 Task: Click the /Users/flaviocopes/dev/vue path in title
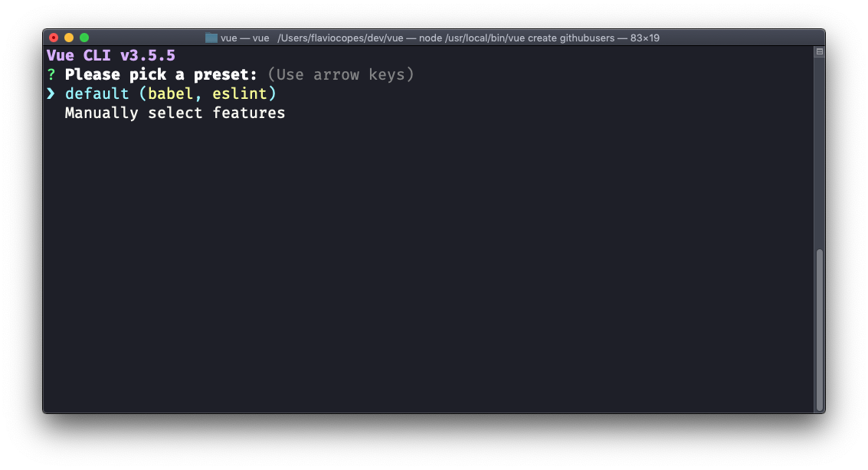tap(340, 38)
